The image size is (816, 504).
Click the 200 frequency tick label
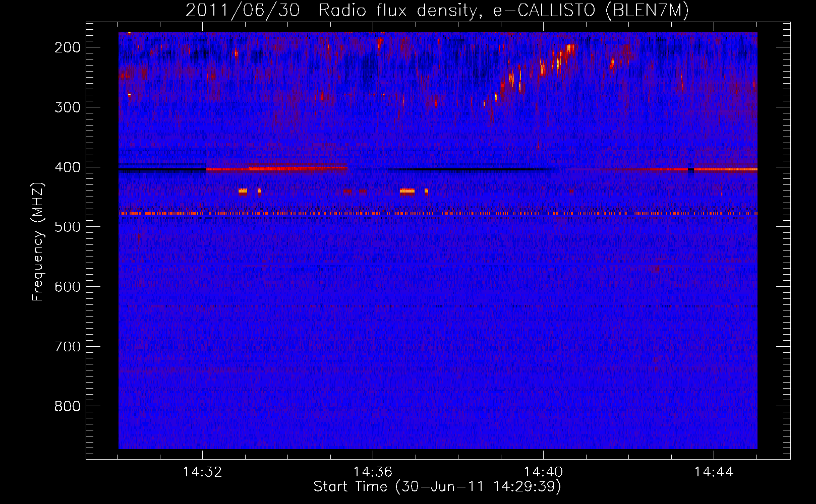[x=68, y=47]
